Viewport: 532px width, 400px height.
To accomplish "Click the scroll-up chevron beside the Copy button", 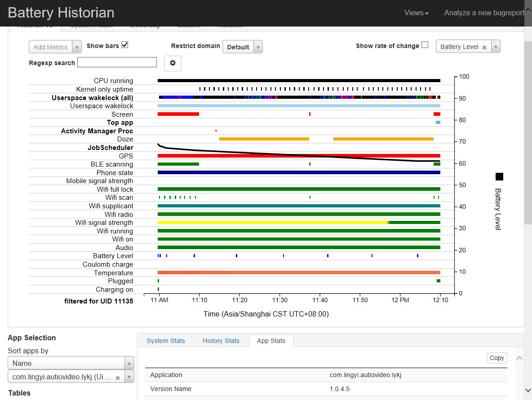I will (519, 358).
